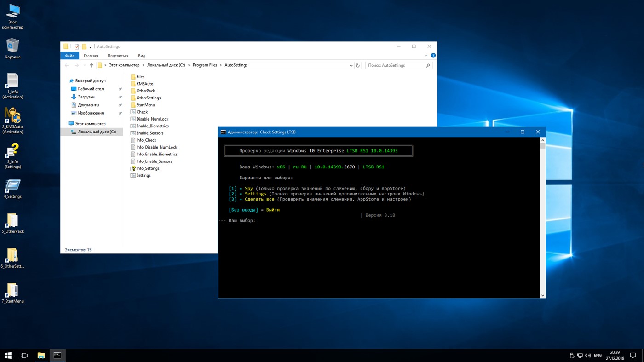
Task: Select the Info_Disable_NumLock file
Action: click(x=154, y=147)
